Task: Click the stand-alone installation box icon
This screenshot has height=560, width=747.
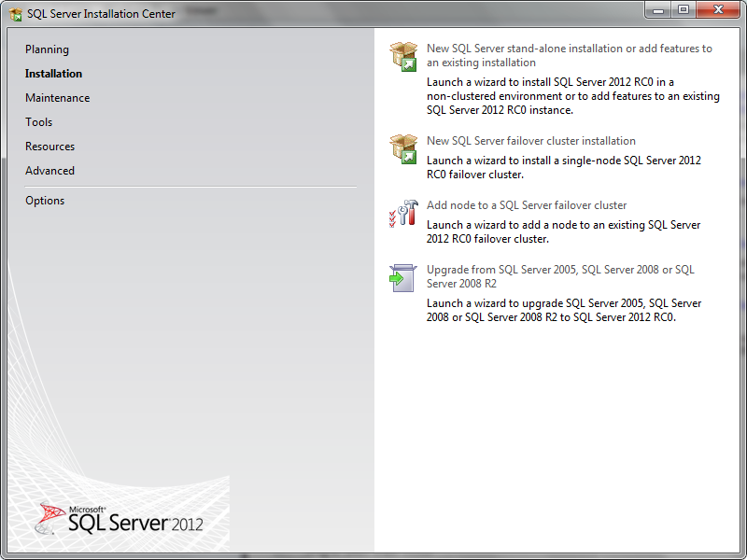Action: coord(403,57)
